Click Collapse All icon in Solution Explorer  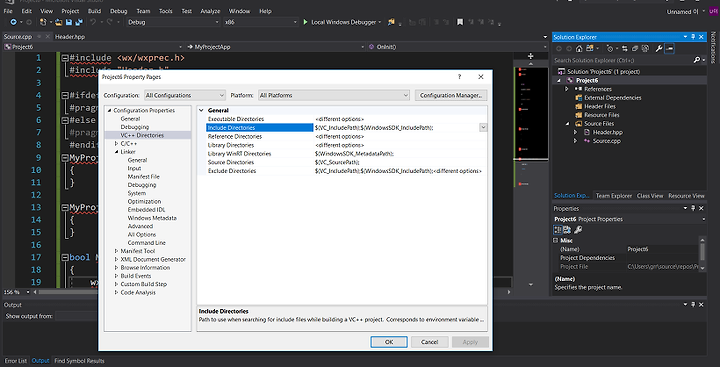point(635,48)
